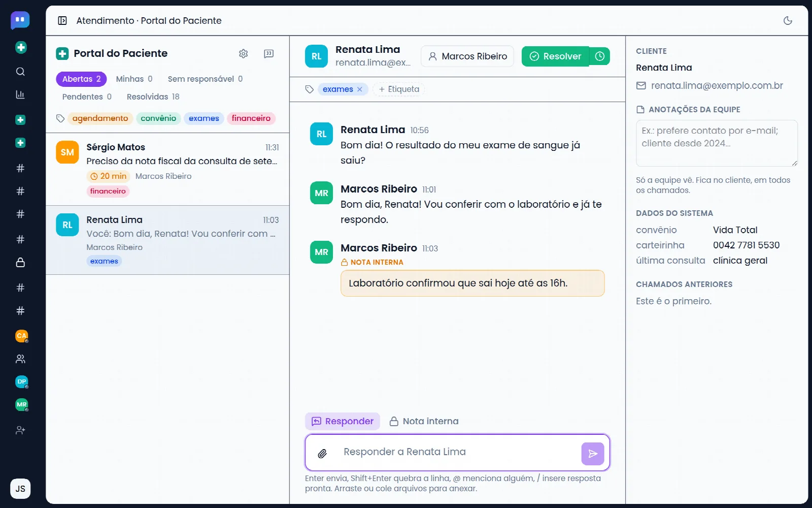
Task: Click the SM avatar of Sérgio Matos
Action: click(67, 152)
